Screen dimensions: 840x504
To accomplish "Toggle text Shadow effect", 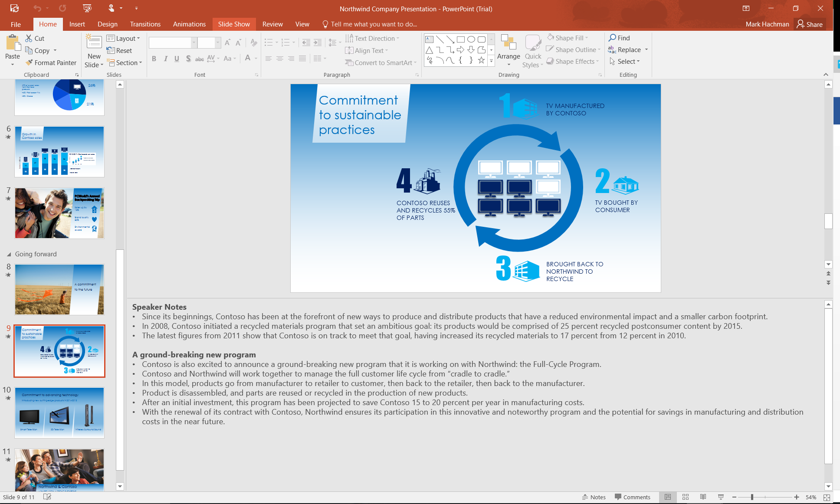I will 188,59.
